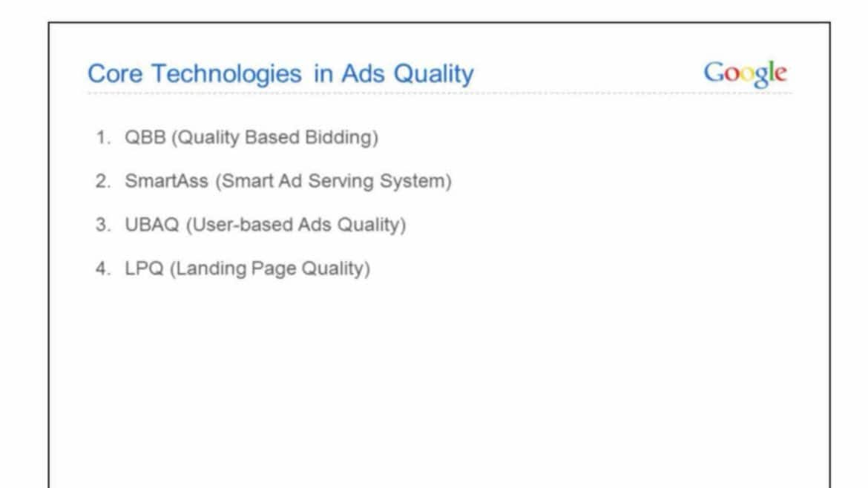Click the list number 1.
This screenshot has height=488, width=868.
103,137
